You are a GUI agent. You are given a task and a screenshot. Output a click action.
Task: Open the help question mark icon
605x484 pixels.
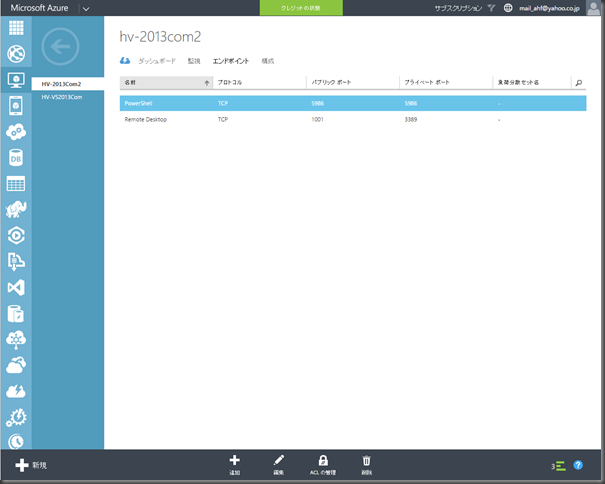(578, 465)
